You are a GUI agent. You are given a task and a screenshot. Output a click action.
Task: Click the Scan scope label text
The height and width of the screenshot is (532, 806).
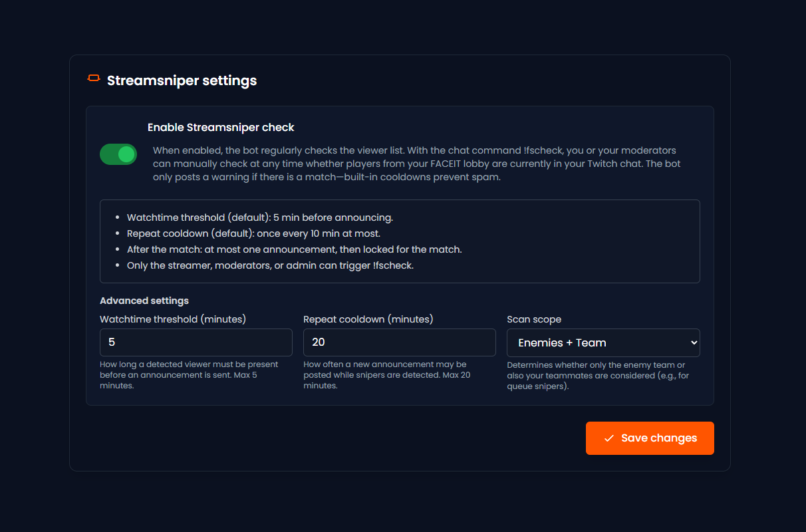coord(534,319)
